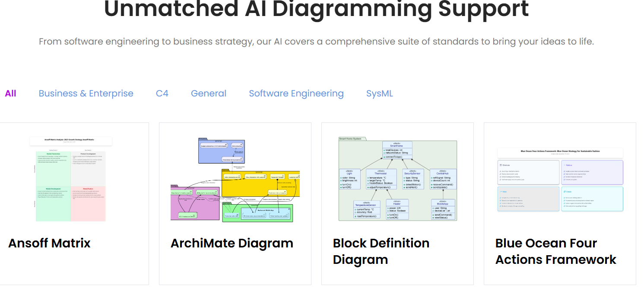644x295 pixels.
Task: Click the "Unmatched AI Diagramming Support" heading
Action: 317,10
